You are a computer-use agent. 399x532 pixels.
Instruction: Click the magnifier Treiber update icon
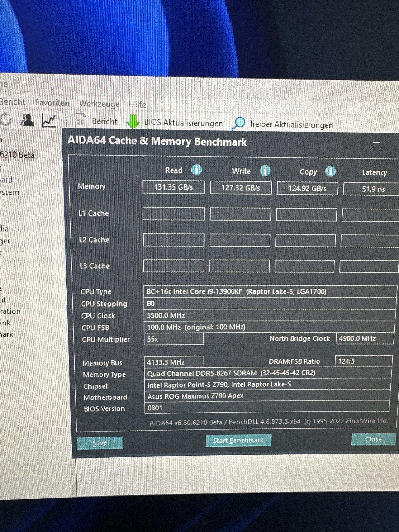point(239,123)
